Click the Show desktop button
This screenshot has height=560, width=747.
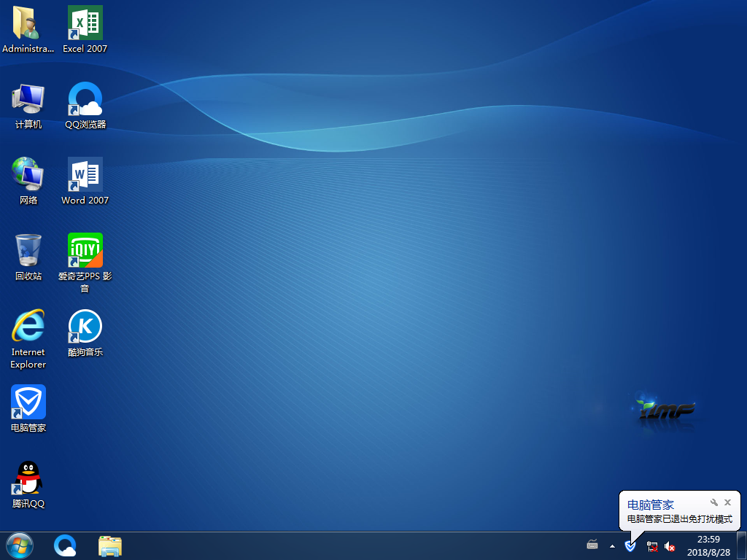pos(742,545)
